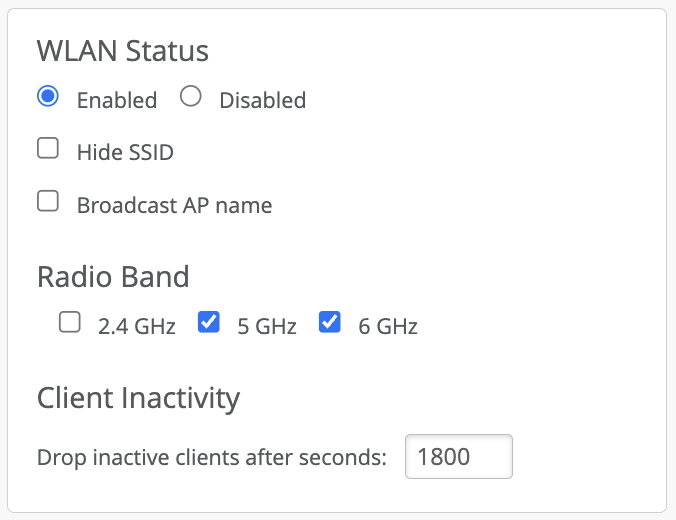Focus the drop inactive clients seconds field
This screenshot has height=520, width=676.
(459, 457)
